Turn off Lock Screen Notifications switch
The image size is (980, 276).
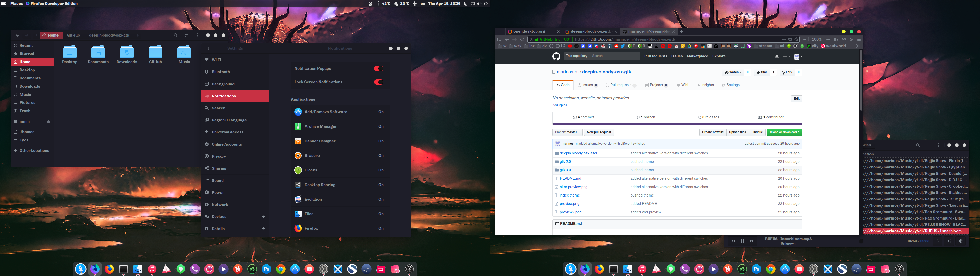pyautogui.click(x=378, y=82)
